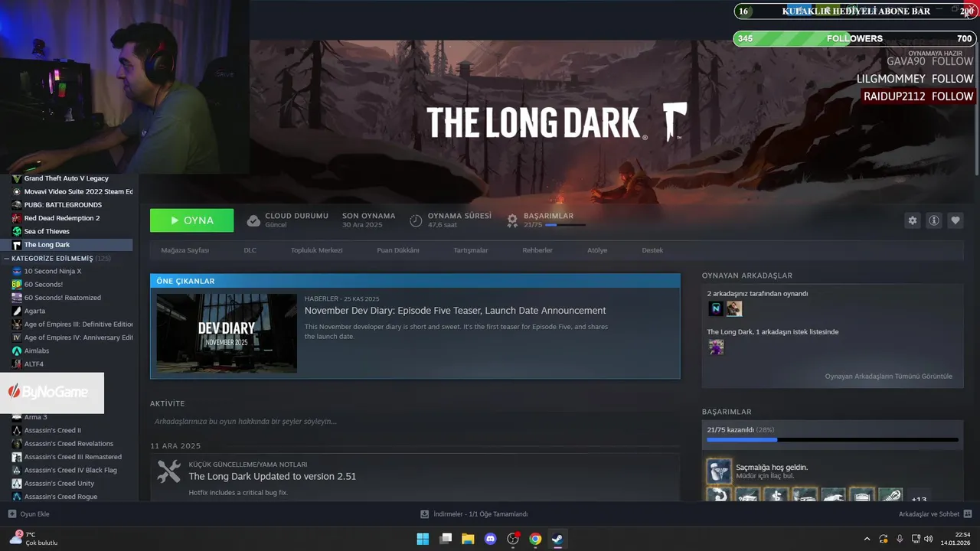Open Saçmalığa hoş geldin achievement icon
The width and height of the screenshot is (980, 551).
(719, 471)
